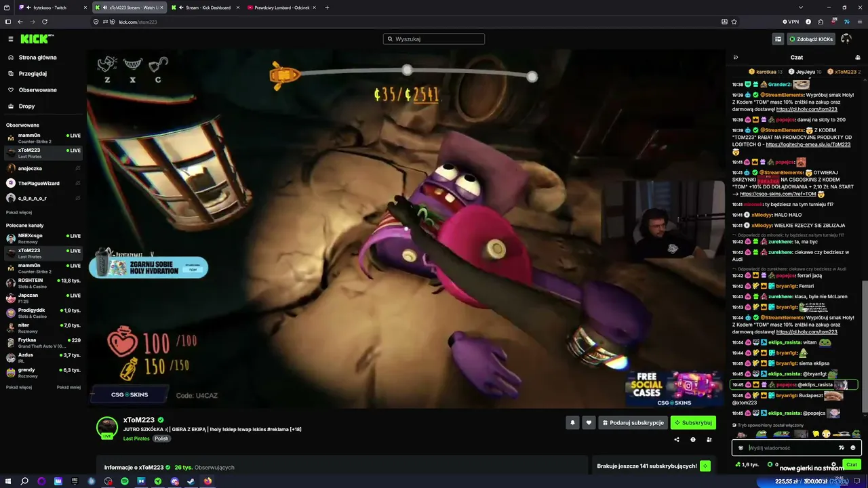The image size is (868, 488).
Task: Open Dropy in the sidebar
Action: point(26,106)
